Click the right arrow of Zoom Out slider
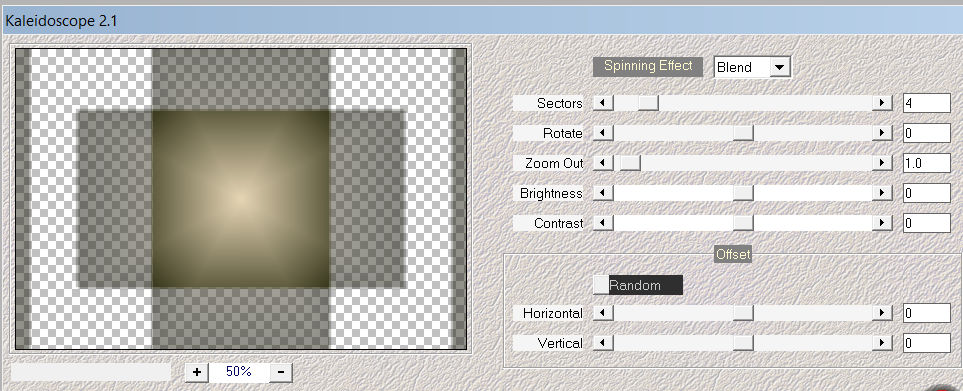 point(882,163)
